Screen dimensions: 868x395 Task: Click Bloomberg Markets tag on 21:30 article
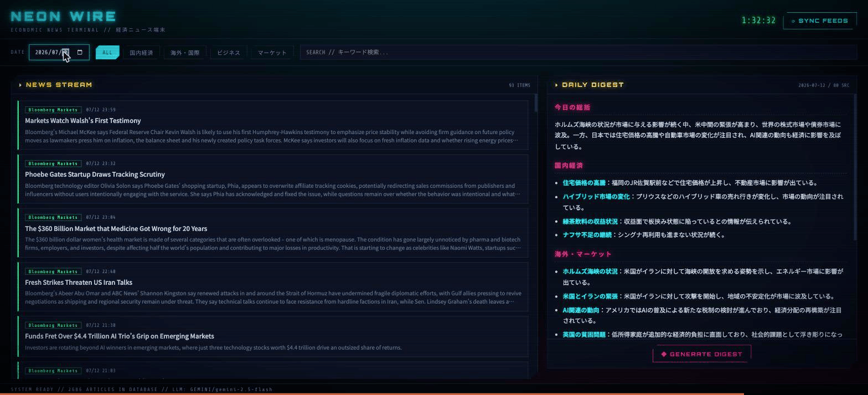[x=53, y=325]
